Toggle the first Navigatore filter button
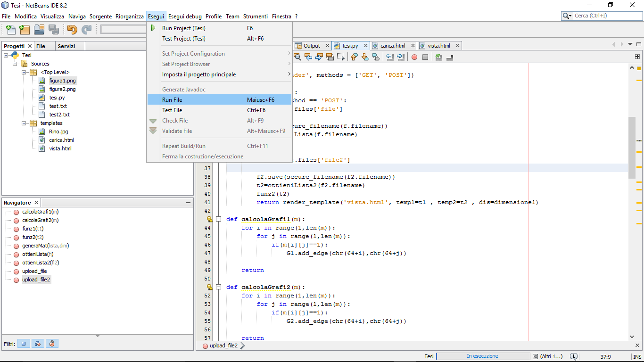Image resolution: width=644 pixels, height=362 pixels. coord(24,344)
